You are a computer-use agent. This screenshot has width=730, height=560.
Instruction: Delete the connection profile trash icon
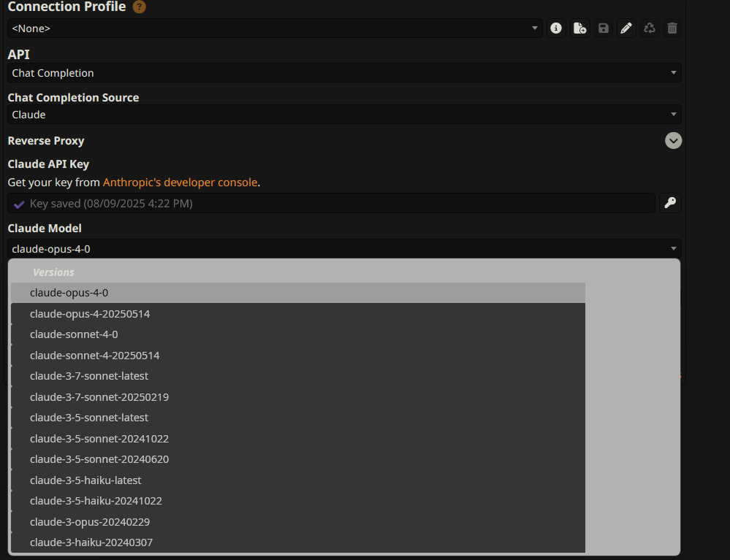point(672,28)
